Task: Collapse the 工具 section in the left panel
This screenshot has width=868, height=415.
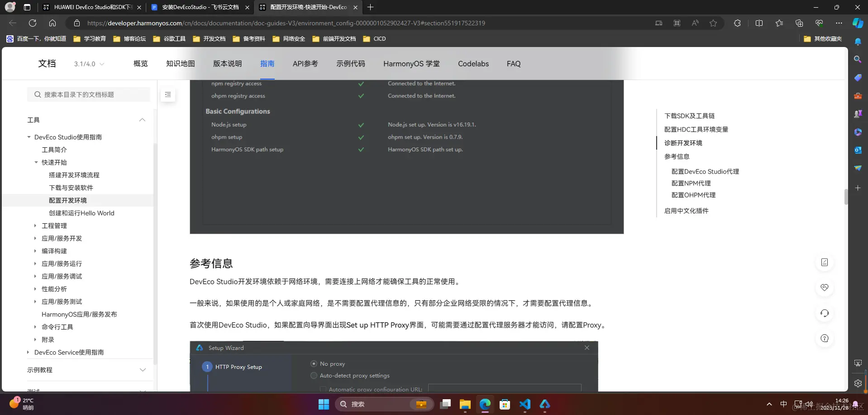Action: point(142,120)
